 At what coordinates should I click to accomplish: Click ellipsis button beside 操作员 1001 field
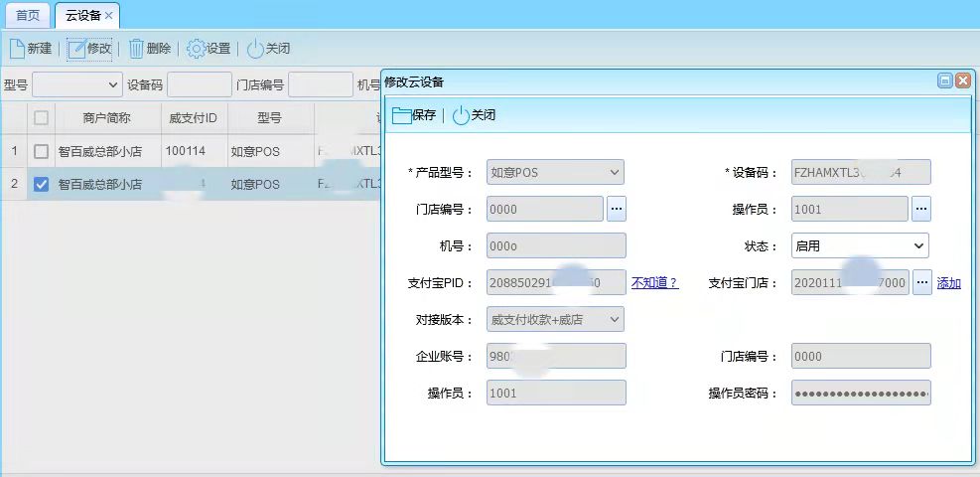pyautogui.click(x=921, y=209)
